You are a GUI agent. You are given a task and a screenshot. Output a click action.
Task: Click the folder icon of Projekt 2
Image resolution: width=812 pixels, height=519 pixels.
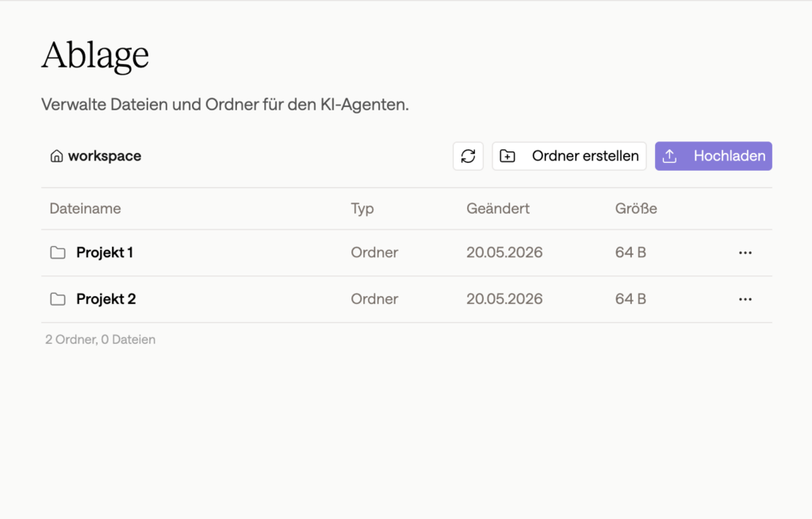tap(58, 299)
